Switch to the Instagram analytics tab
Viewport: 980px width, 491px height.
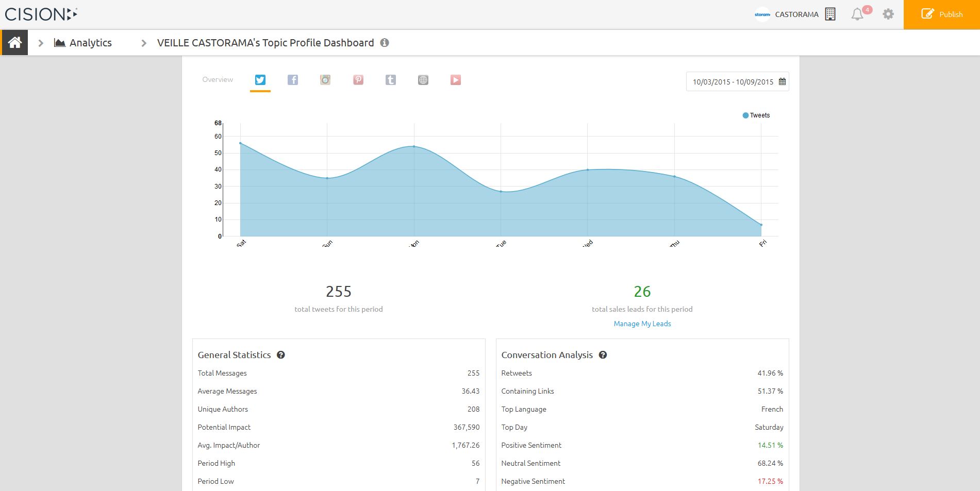[x=325, y=80]
